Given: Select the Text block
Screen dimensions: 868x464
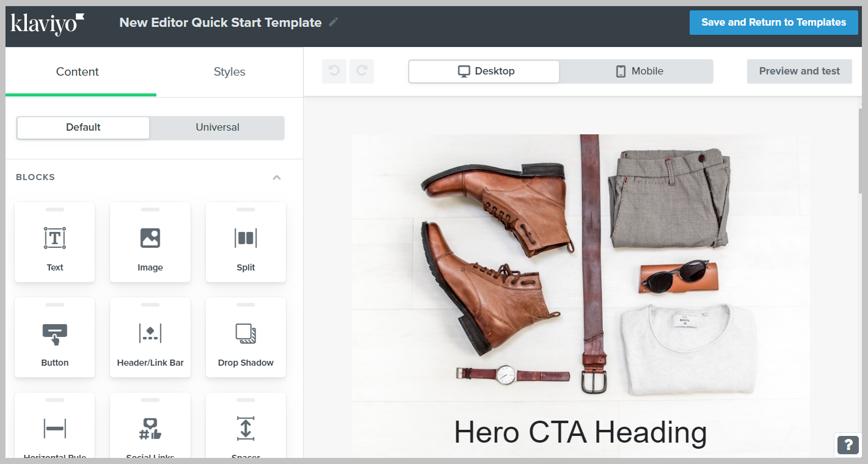Looking at the screenshot, I should tap(55, 242).
